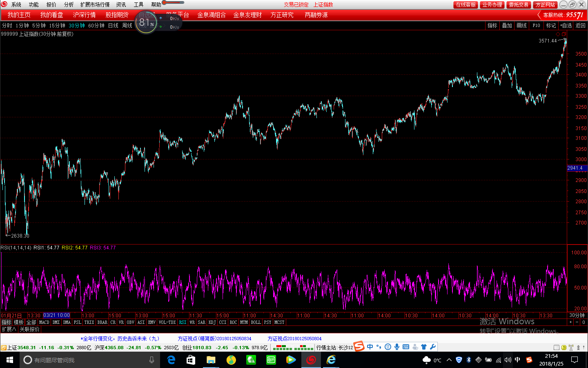Viewport: 588px width, 368px height.
Task: Switch chart period to 60分钟
Action: 96,25
